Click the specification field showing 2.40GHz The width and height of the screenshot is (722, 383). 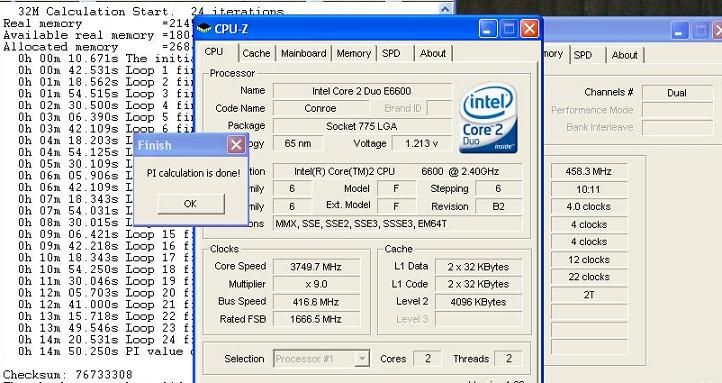coord(397,171)
